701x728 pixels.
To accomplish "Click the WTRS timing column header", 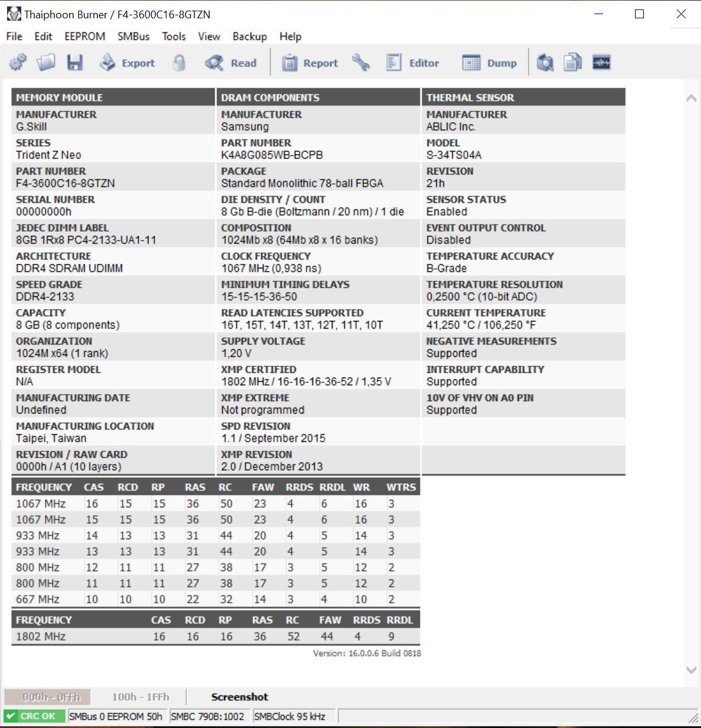I will point(401,487).
